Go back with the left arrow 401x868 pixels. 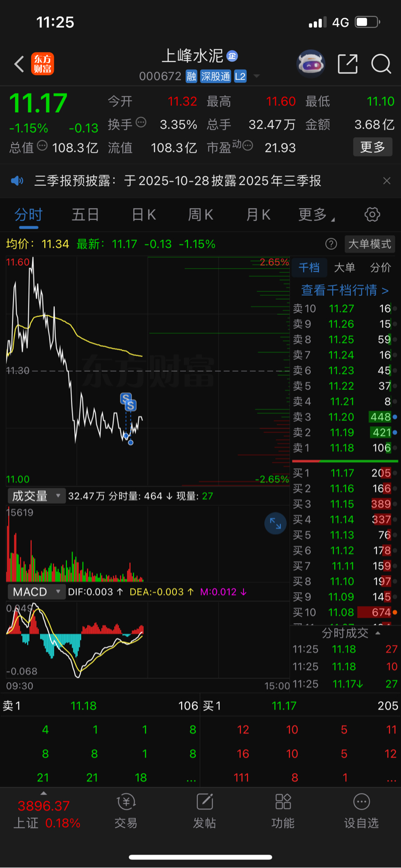click(x=19, y=64)
